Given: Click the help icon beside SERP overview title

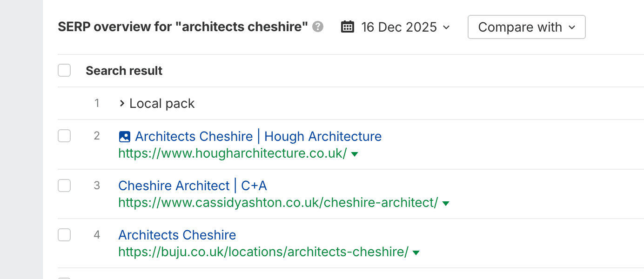Looking at the screenshot, I should tap(318, 27).
